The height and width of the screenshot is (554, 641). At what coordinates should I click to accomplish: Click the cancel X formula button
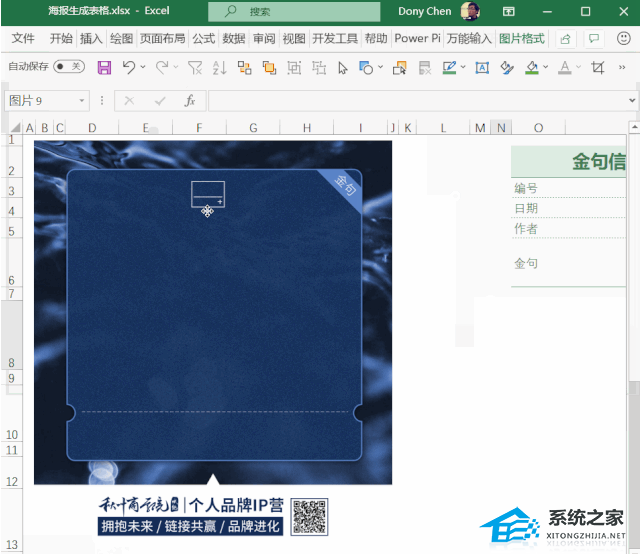click(x=129, y=101)
